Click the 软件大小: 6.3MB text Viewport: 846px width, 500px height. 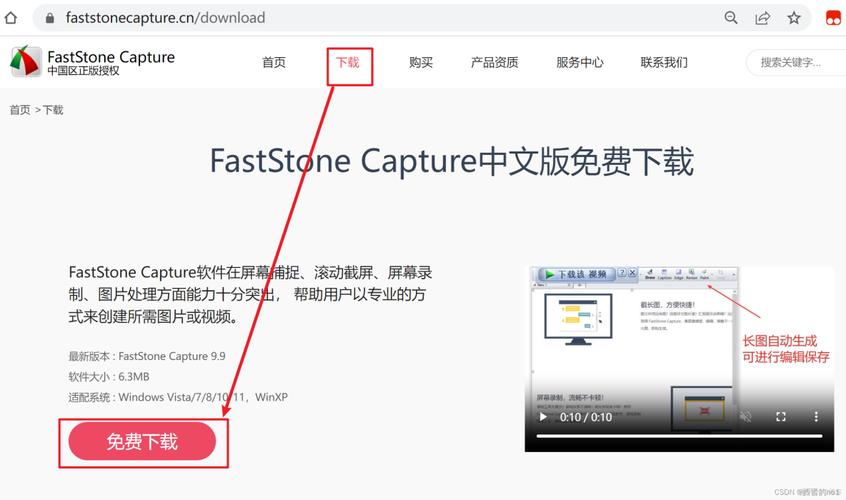(x=108, y=376)
